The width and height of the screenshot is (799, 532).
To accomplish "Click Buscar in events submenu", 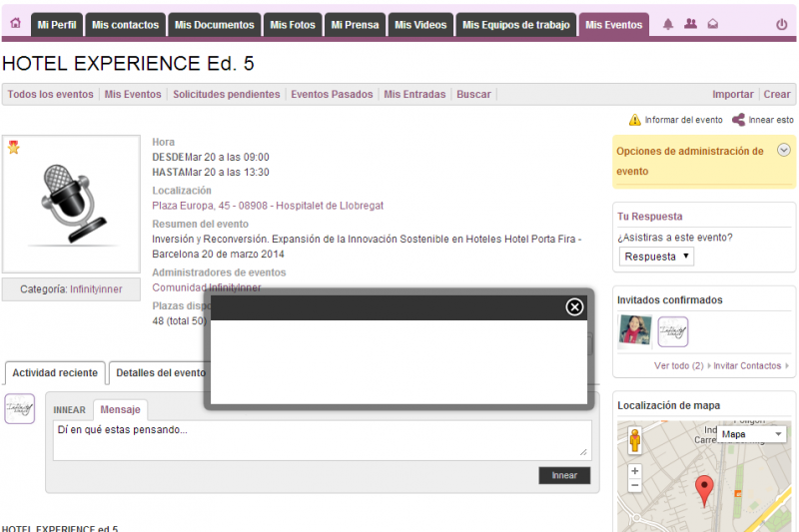I will (x=473, y=94).
